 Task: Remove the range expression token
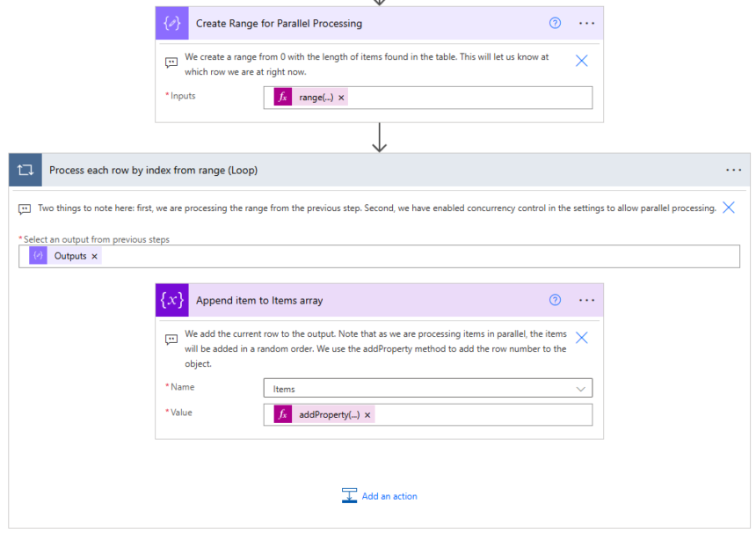pos(342,98)
